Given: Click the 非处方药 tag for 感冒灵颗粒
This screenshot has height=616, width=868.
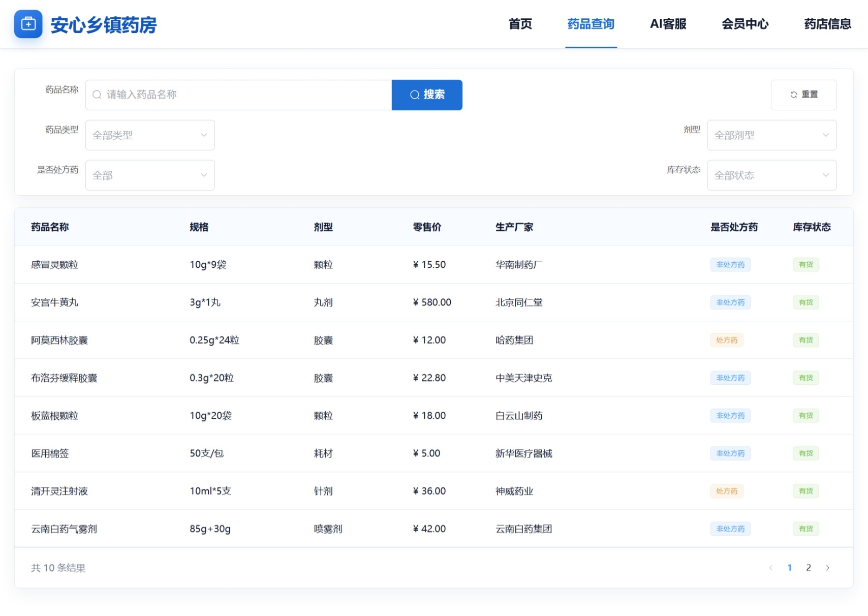Looking at the screenshot, I should pos(730,265).
